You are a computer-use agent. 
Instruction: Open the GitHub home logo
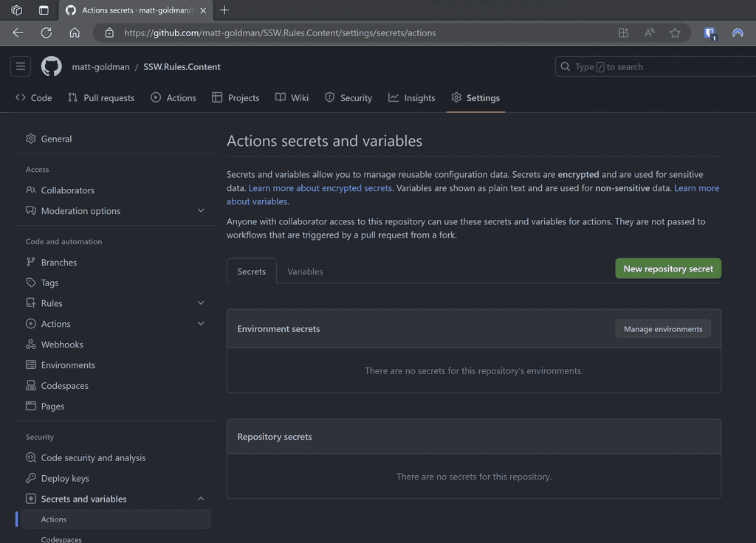pos(51,66)
